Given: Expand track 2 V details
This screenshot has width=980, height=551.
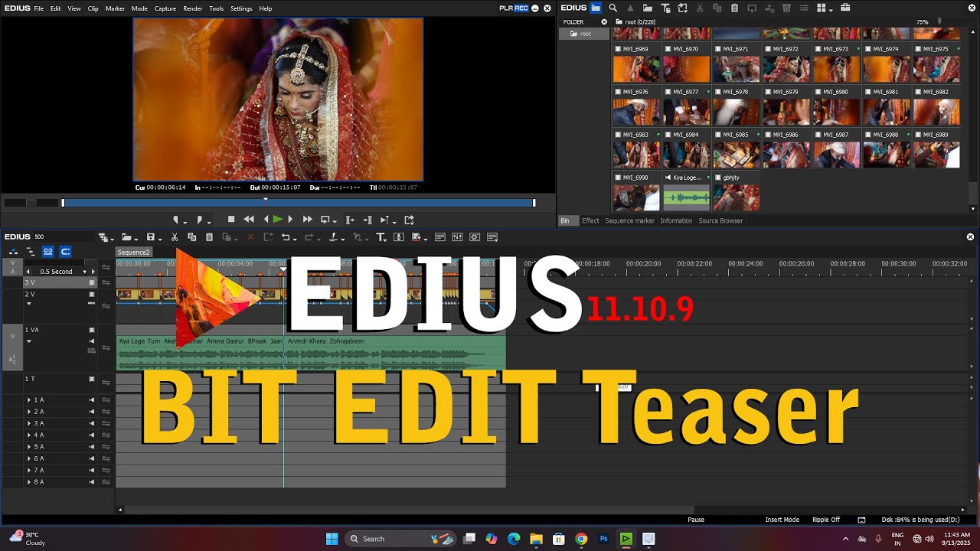Looking at the screenshot, I should 29,303.
